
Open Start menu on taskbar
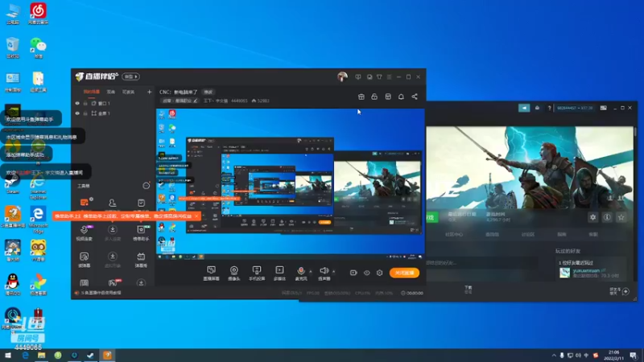click(8, 356)
